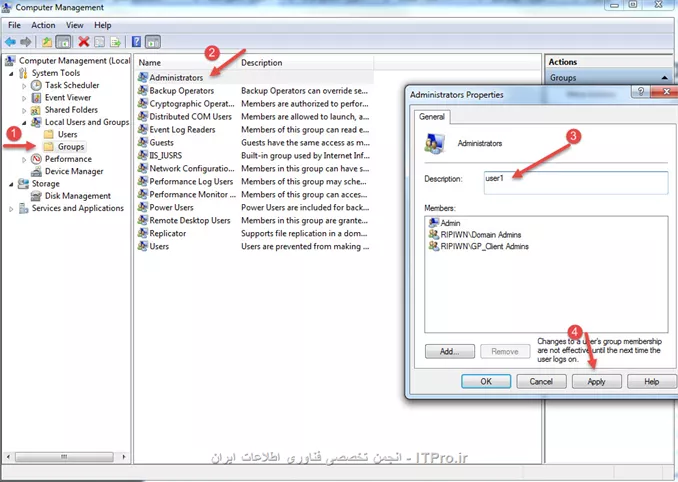
Task: Select the Cryptographic Operat... group row
Action: click(254, 103)
